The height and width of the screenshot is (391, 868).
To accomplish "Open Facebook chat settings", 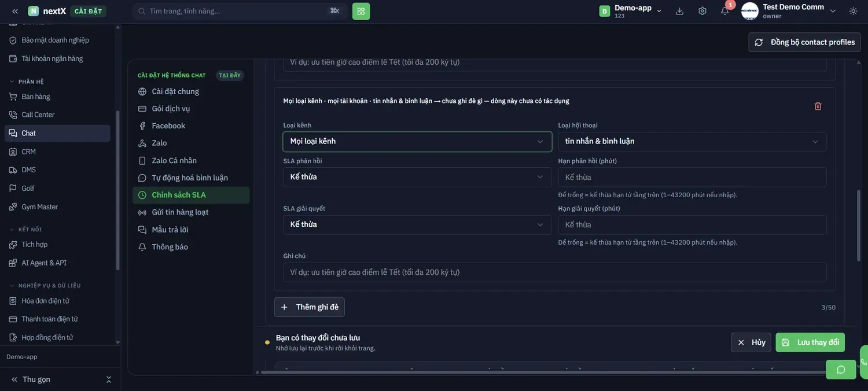I will point(191,126).
